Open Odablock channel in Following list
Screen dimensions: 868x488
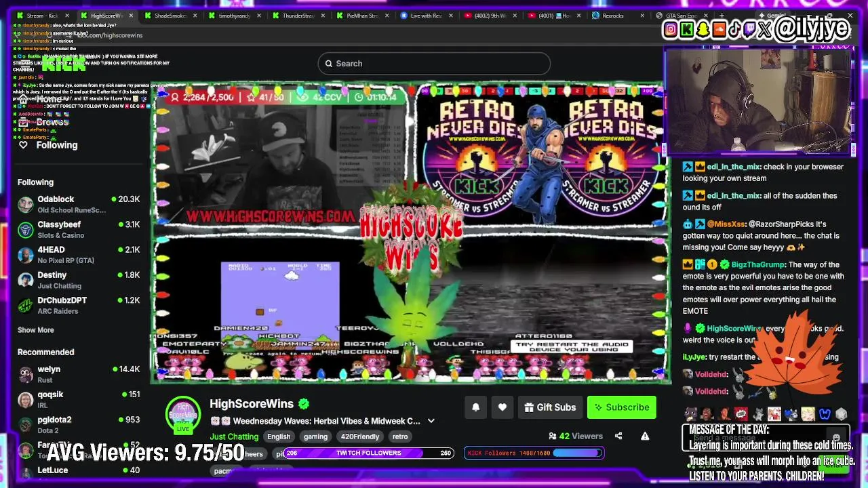[79, 205]
